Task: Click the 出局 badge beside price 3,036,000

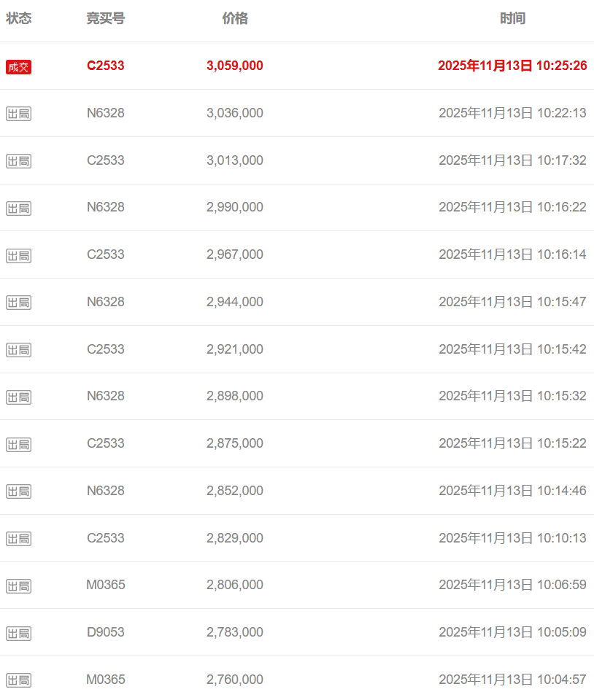Action: (18, 114)
